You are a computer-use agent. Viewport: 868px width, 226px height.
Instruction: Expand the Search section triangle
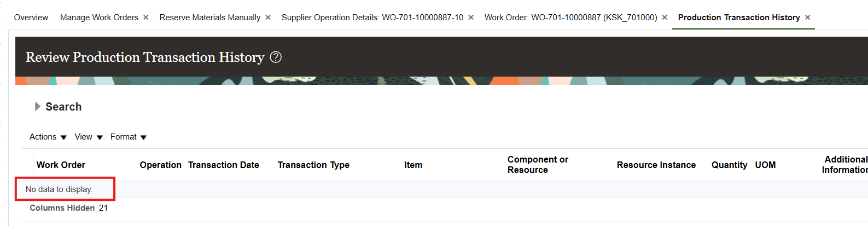(x=37, y=106)
